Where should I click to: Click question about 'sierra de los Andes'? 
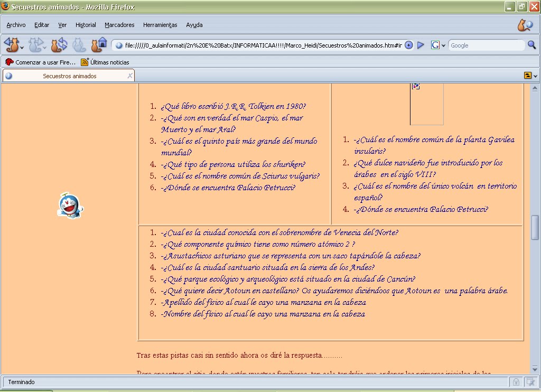[x=268, y=267]
